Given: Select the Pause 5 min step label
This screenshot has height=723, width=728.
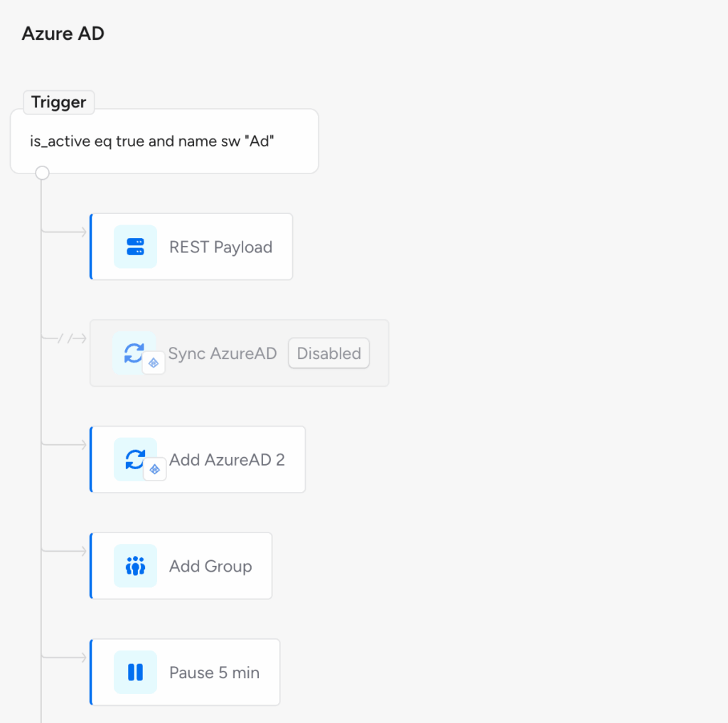Looking at the screenshot, I should 214,673.
